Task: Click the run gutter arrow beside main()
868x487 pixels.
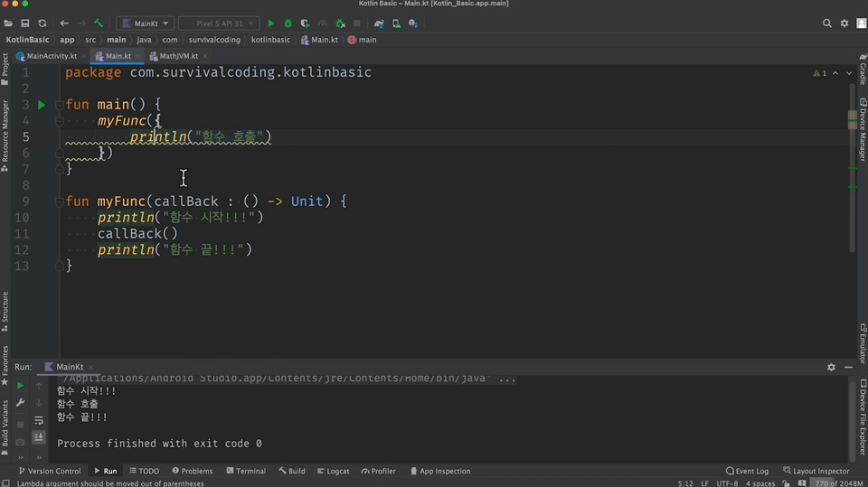Action: tap(42, 105)
